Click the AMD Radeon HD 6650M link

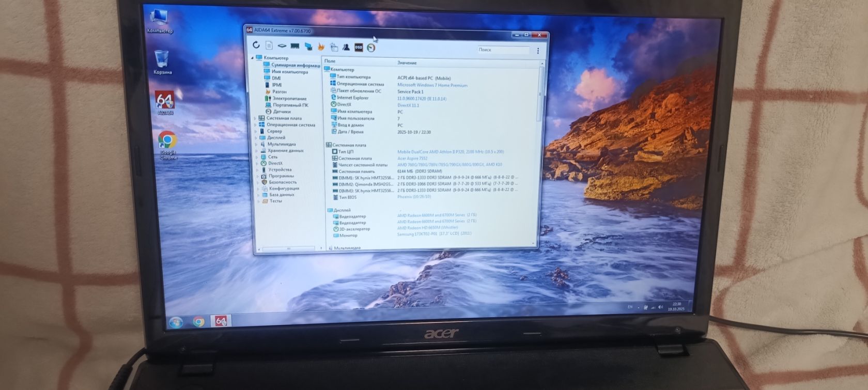tap(427, 228)
